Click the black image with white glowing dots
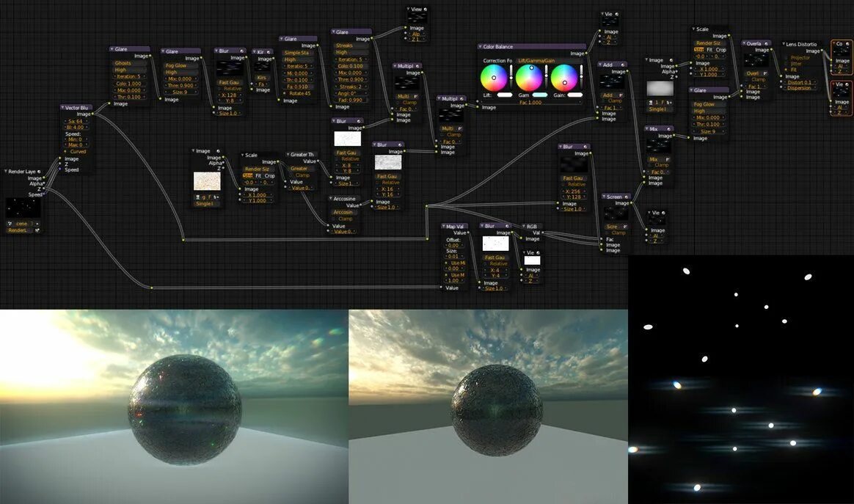This screenshot has width=854, height=504. pyautogui.click(x=741, y=379)
